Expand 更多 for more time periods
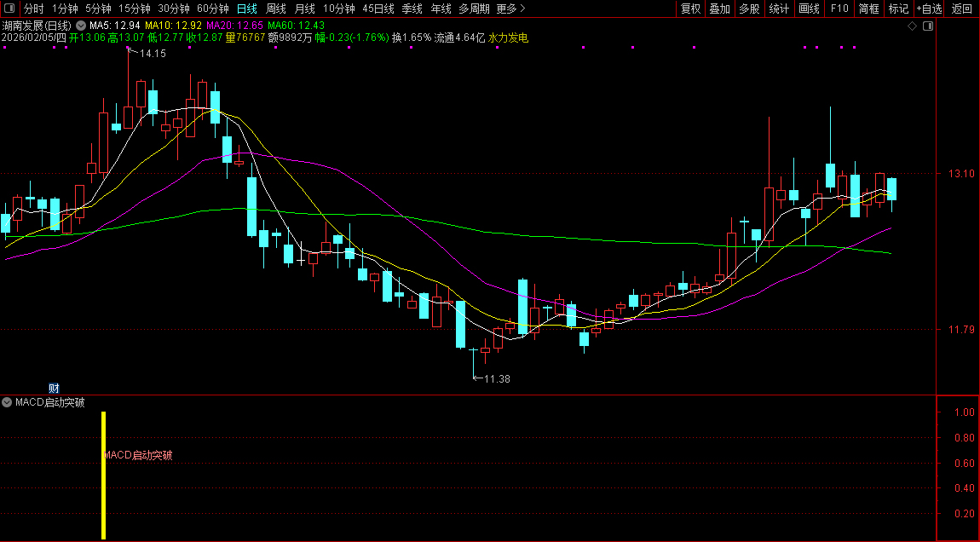This screenshot has width=980, height=542. pyautogui.click(x=510, y=9)
